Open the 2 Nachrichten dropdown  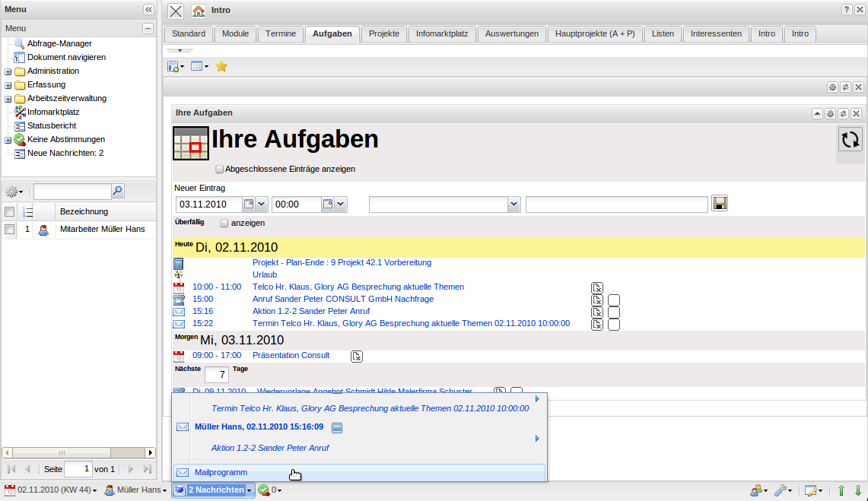pyautogui.click(x=249, y=490)
